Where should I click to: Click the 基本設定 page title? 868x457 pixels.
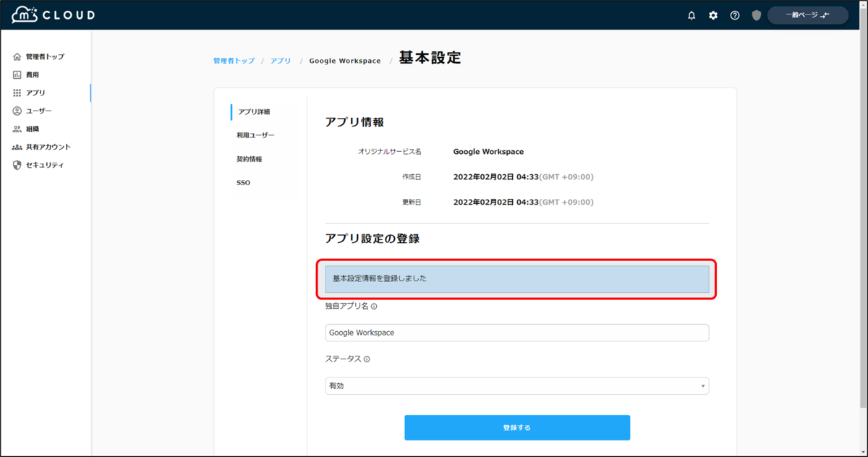[x=430, y=58]
